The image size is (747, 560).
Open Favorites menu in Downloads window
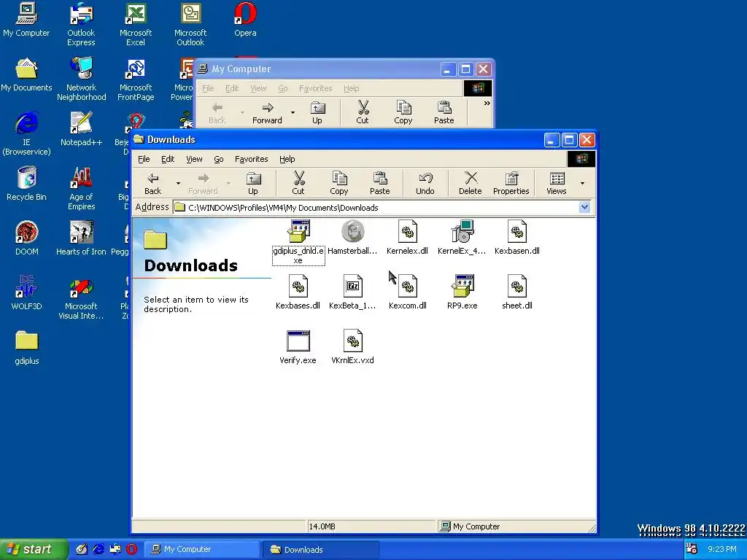coord(252,159)
